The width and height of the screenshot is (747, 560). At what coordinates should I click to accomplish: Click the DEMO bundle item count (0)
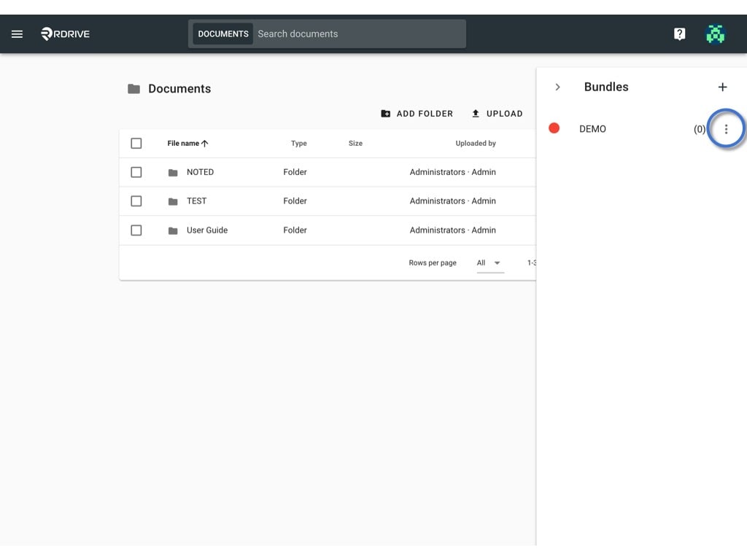tap(700, 129)
